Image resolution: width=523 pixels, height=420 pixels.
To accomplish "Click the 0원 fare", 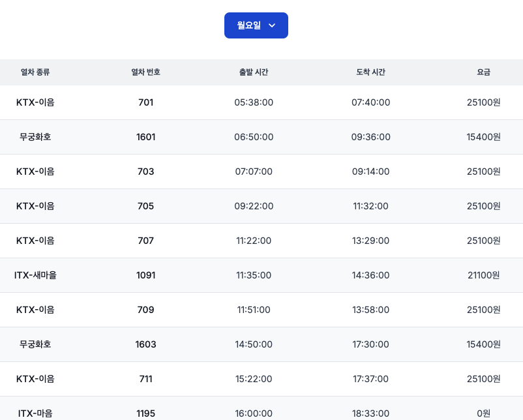I will (483, 413).
